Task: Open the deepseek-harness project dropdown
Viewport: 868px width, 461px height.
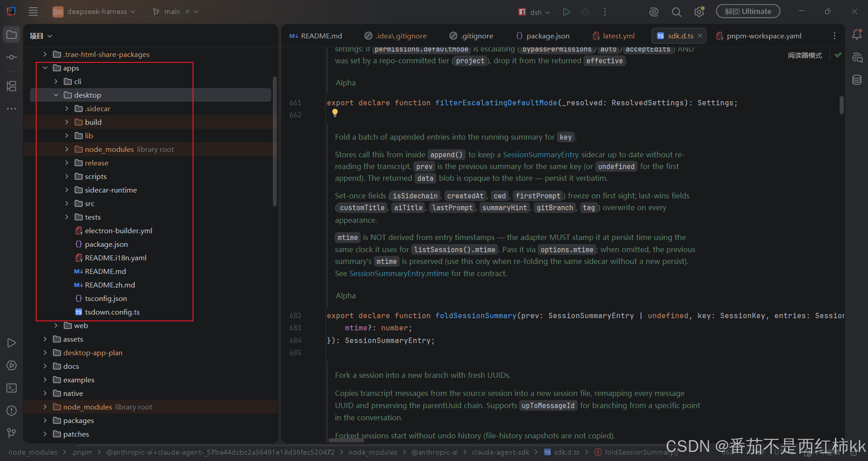Action: [94, 12]
